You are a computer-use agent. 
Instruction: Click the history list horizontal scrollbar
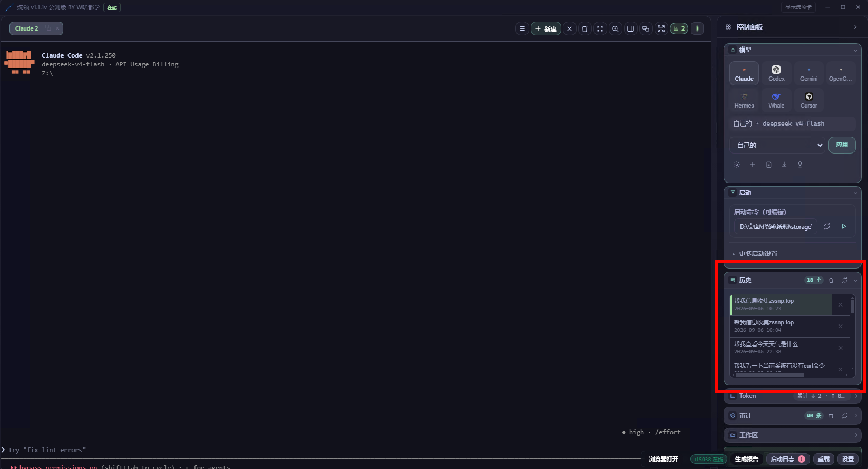tap(769, 375)
